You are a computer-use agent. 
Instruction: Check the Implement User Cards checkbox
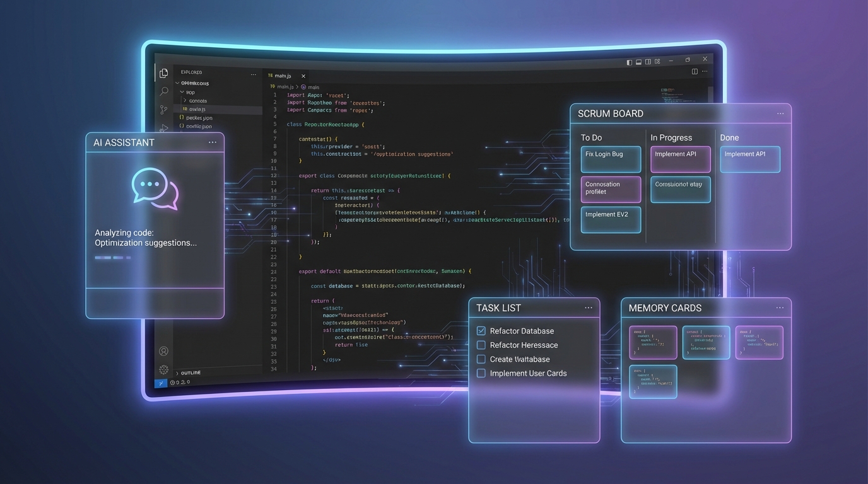coord(481,373)
